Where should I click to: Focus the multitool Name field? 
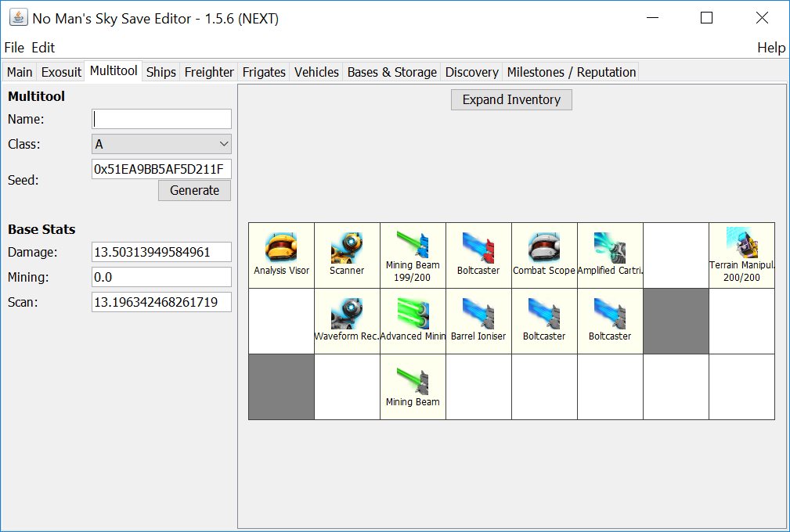pos(162,119)
